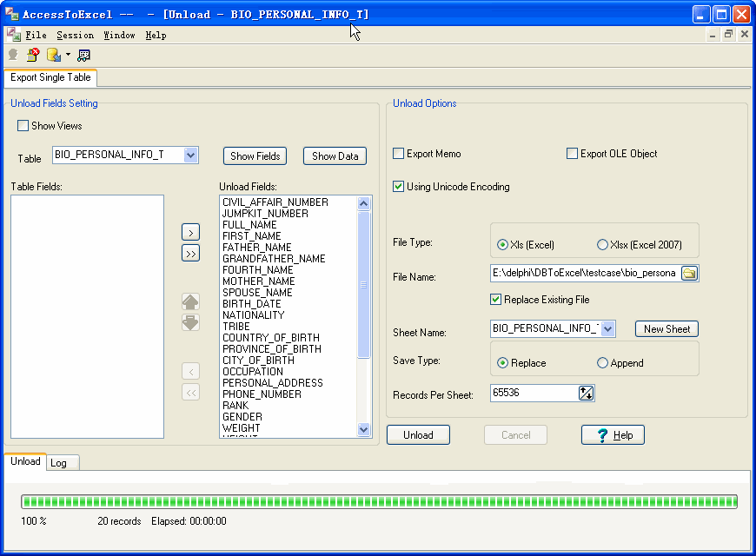The height and width of the screenshot is (556, 756).
Task: Add all fields with double arrow button
Action: point(191,253)
